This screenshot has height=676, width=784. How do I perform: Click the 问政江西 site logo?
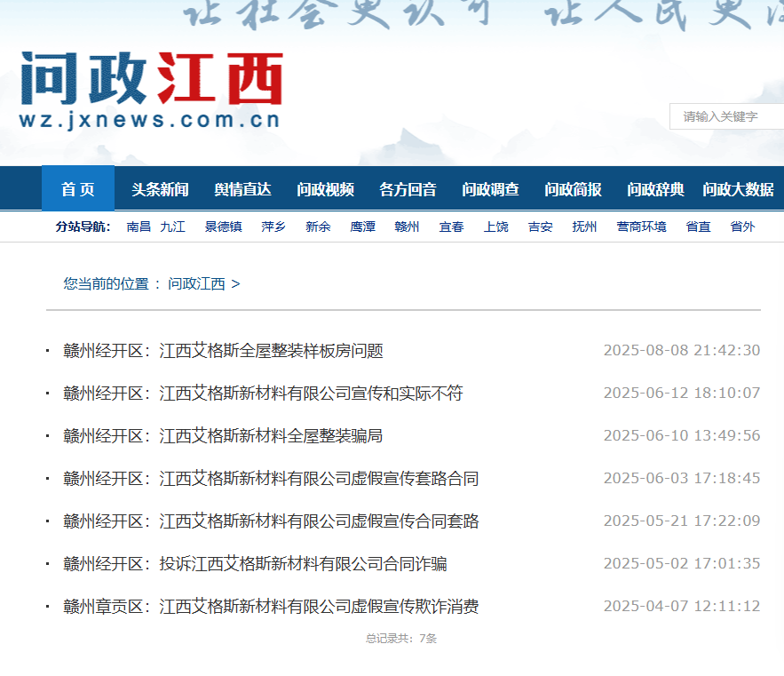[151, 91]
